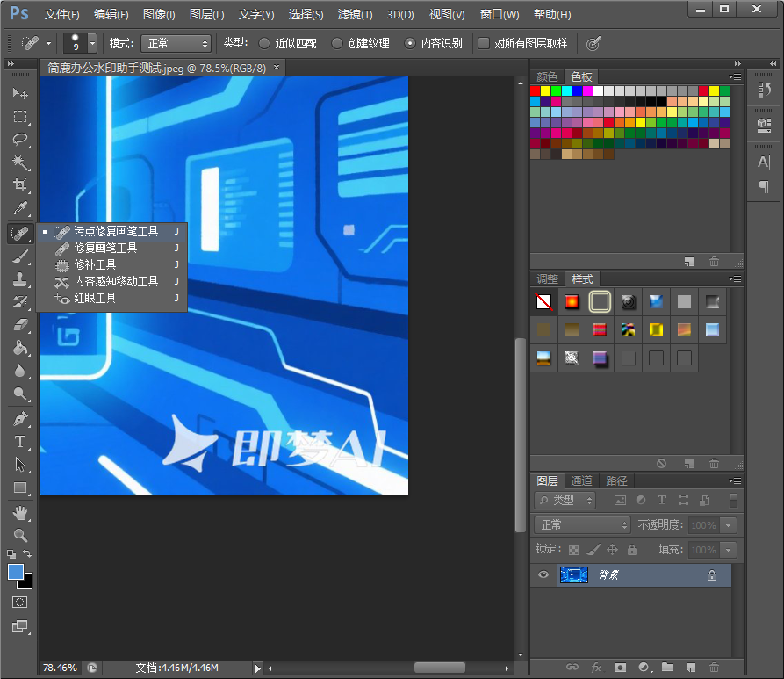Select the Lasso tool
The image size is (784, 679).
(20, 140)
